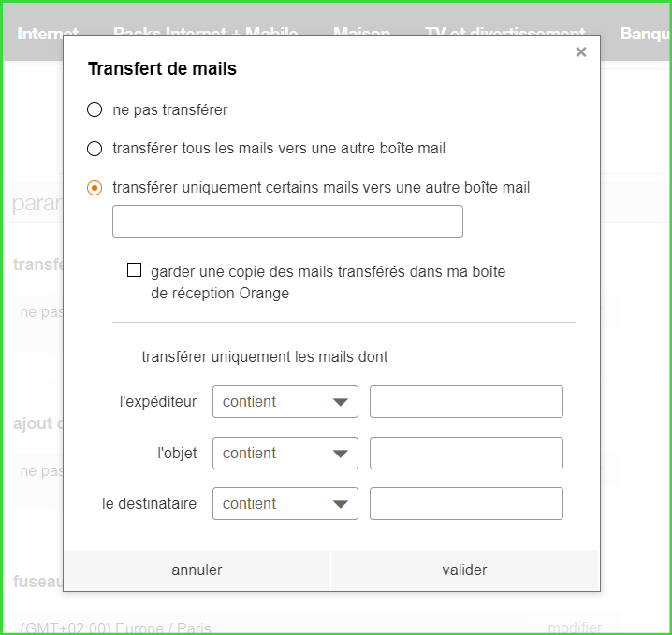Click the dropdown arrow beside l'objet
Screen dimensions: 672x635
[340, 455]
